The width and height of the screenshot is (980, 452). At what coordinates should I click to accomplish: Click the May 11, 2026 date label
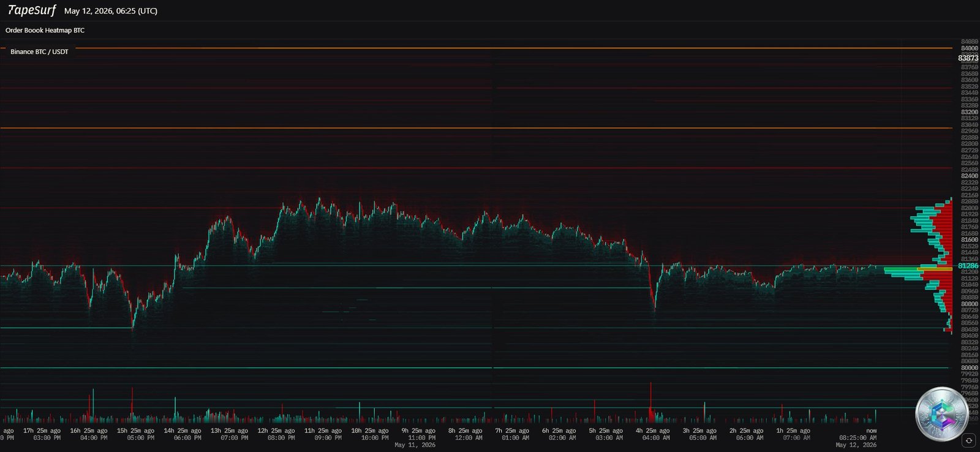(x=415, y=445)
